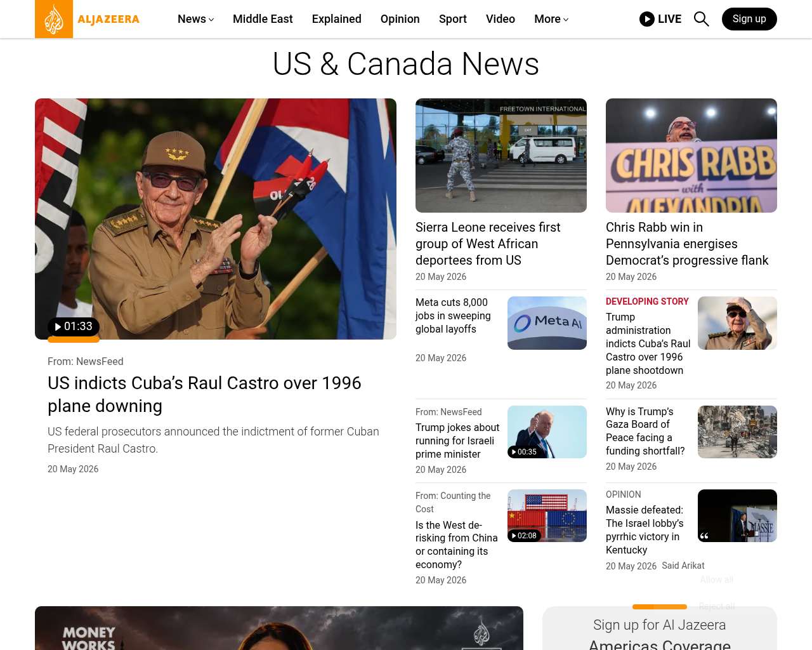Image resolution: width=812 pixels, height=650 pixels.
Task: Play the 00:35 Trump jokes video
Action: [x=524, y=452]
